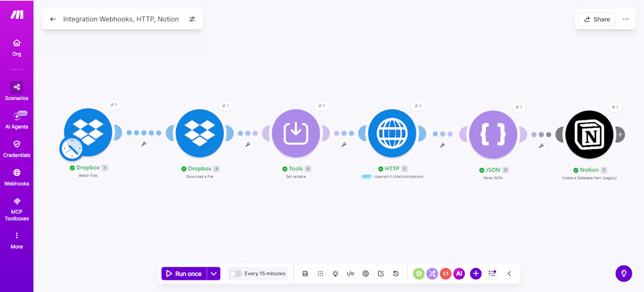Open MCP Toolboxes in sidebar
The width and height of the screenshot is (644, 292).
pyautogui.click(x=16, y=209)
